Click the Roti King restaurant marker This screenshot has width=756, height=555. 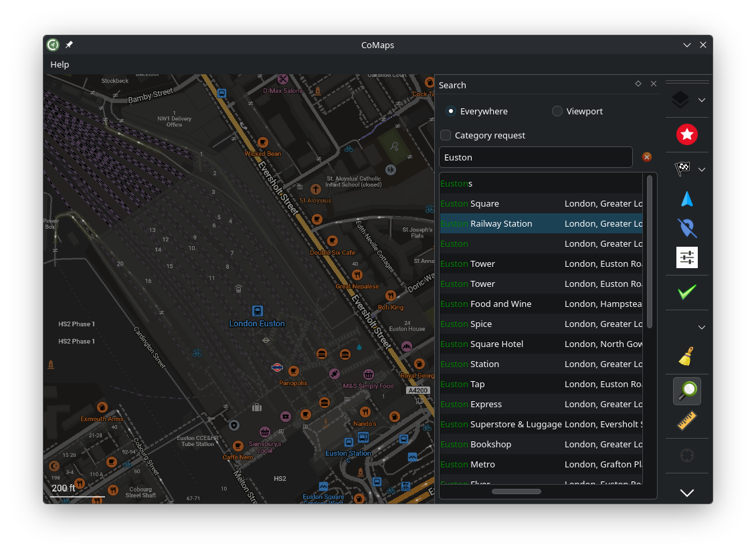pyautogui.click(x=391, y=296)
